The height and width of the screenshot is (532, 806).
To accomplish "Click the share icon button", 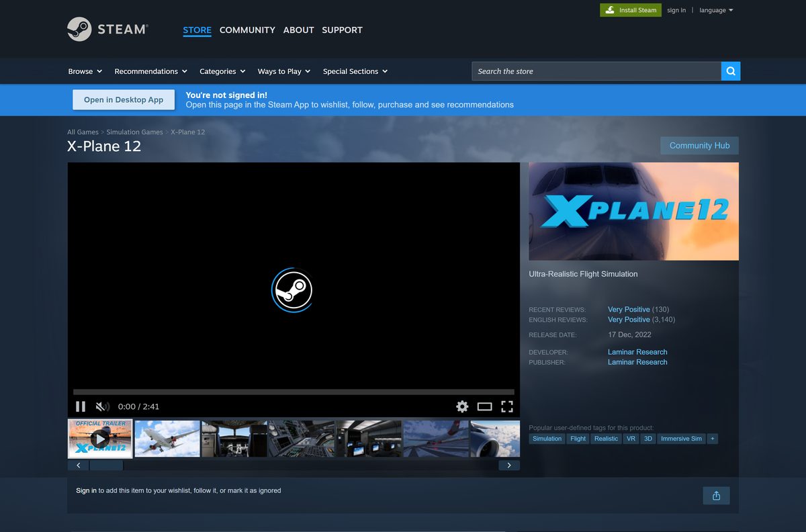I will point(716,496).
